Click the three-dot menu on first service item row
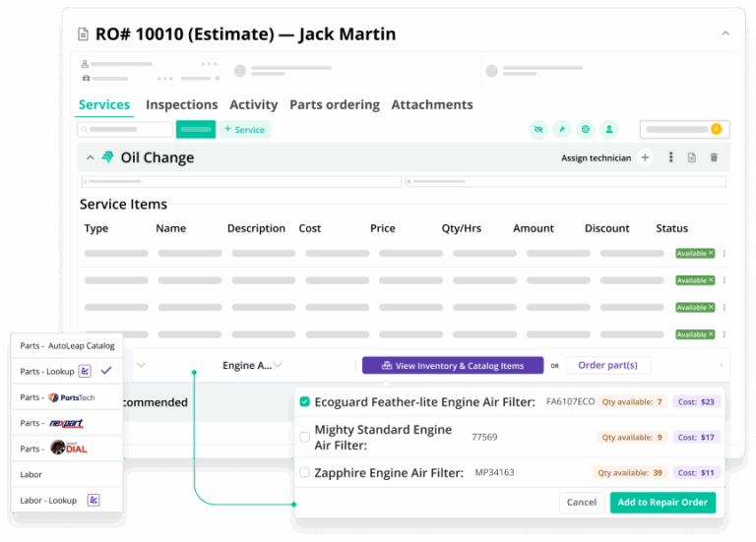The width and height of the screenshot is (756, 542). tap(724, 254)
